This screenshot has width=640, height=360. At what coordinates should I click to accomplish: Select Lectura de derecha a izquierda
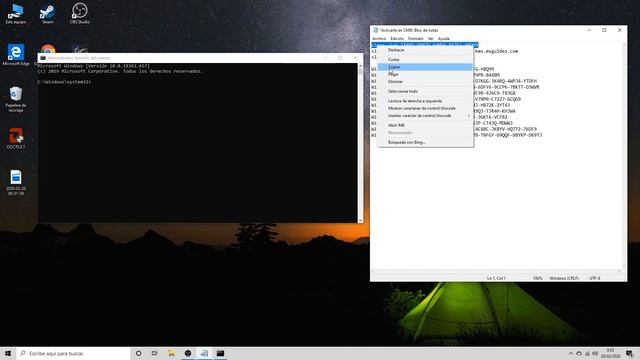[x=425, y=101]
